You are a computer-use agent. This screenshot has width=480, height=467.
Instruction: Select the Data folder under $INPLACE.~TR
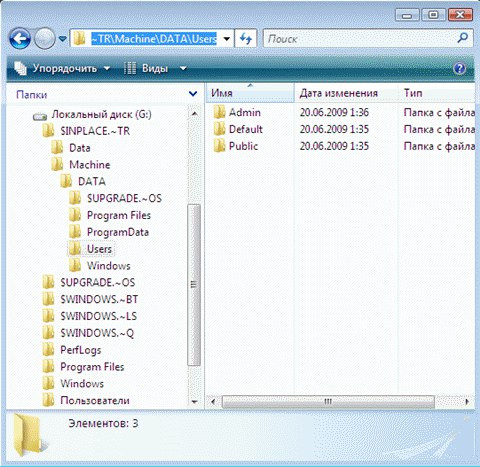(x=80, y=148)
